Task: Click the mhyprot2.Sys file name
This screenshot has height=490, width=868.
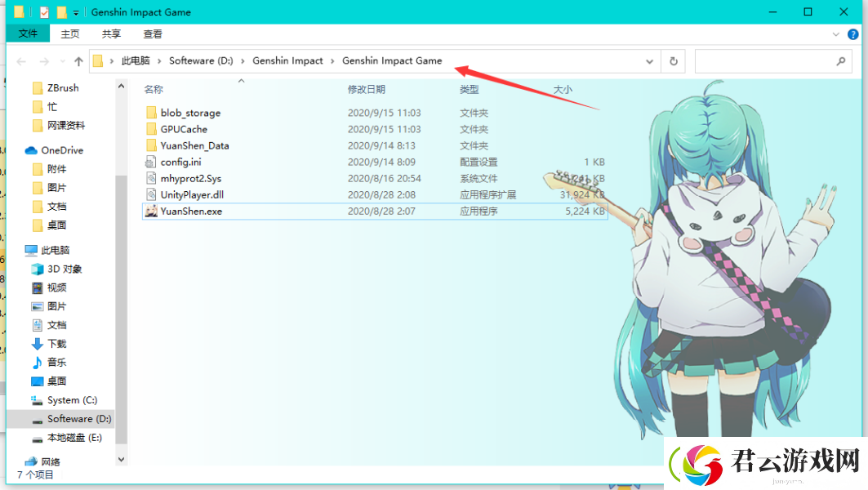Action: click(x=191, y=178)
